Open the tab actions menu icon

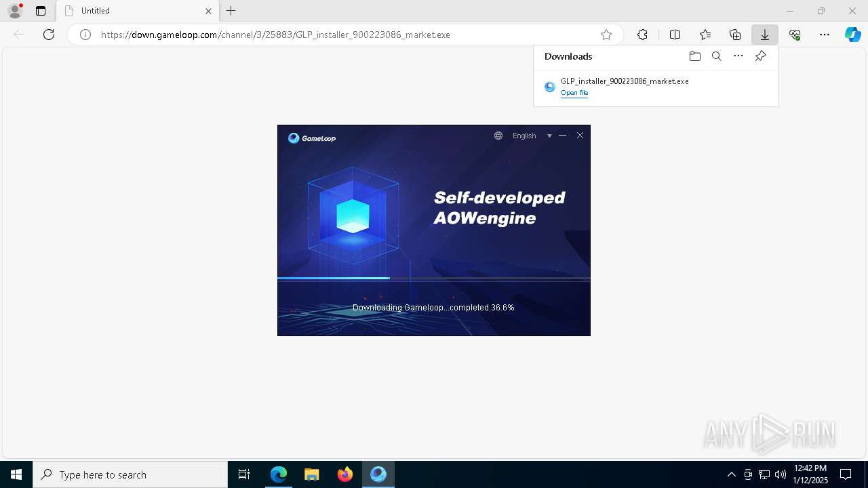point(41,11)
